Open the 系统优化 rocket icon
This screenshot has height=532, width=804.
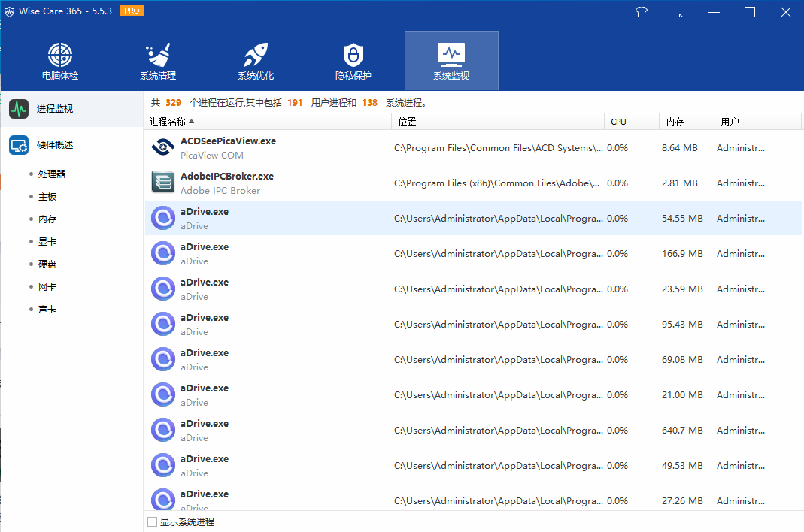click(256, 56)
